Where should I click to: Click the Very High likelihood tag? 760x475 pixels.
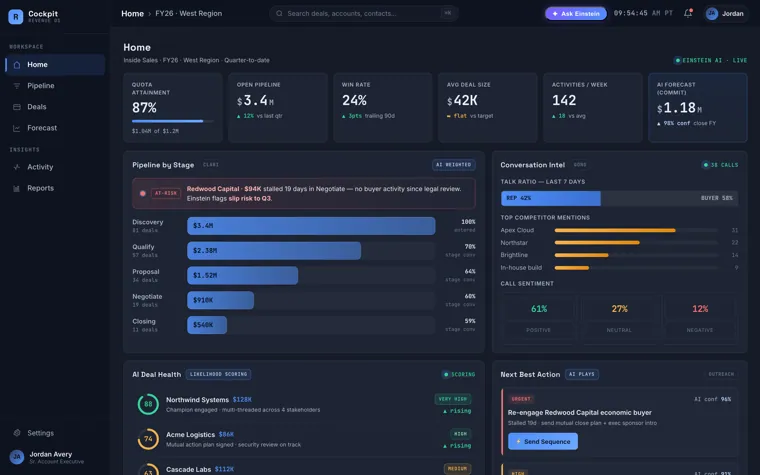coord(453,399)
